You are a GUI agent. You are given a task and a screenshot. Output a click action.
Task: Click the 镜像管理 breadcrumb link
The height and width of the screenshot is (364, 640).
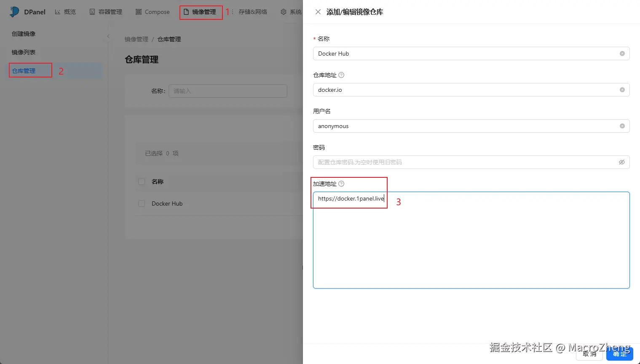[x=137, y=39]
